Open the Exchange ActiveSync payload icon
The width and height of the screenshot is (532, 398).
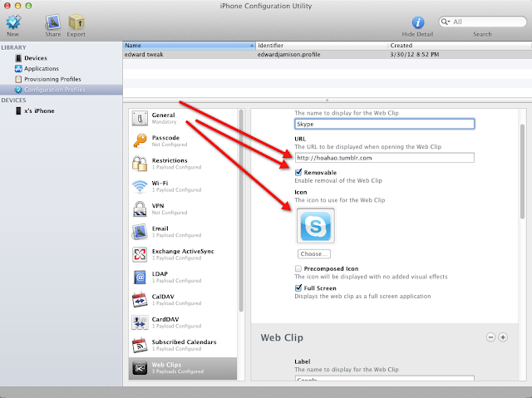pos(140,254)
